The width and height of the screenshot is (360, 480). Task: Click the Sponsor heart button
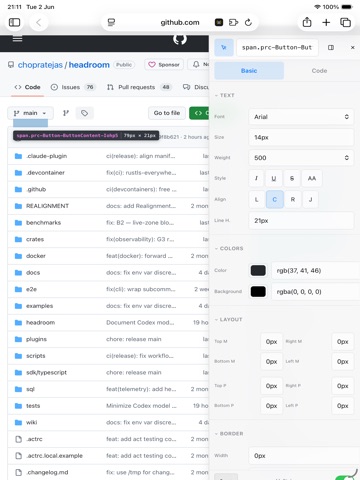pyautogui.click(x=164, y=64)
